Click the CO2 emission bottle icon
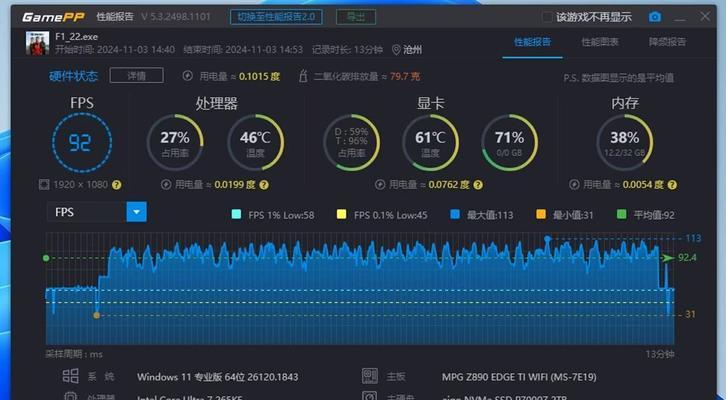726x400 pixels. click(303, 76)
